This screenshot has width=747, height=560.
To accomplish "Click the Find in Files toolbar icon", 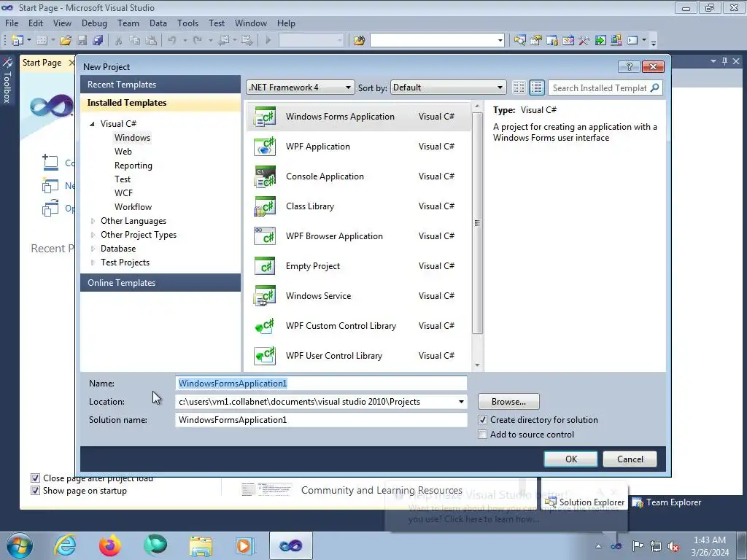I will click(359, 41).
